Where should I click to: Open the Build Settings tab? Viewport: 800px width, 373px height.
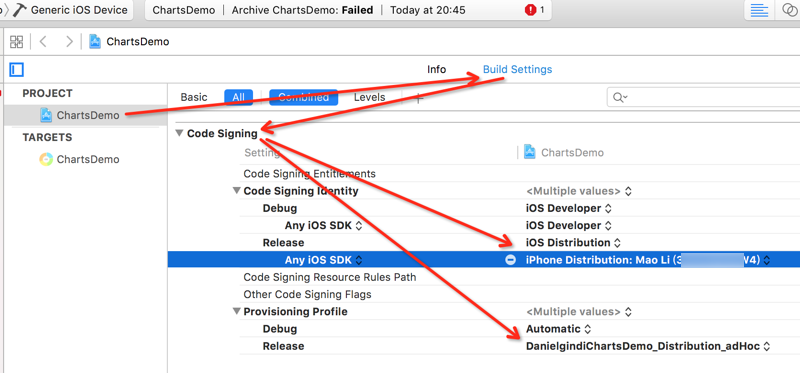(x=517, y=69)
